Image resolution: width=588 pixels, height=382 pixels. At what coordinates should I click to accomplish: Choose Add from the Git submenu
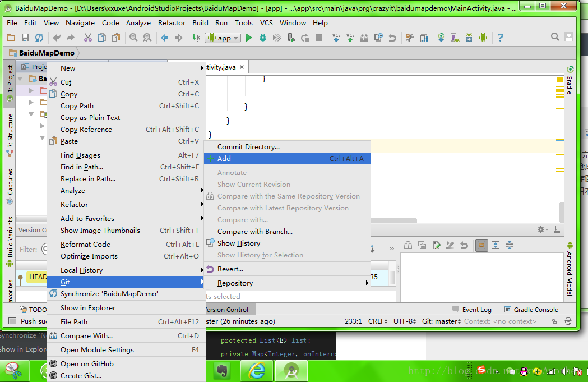(x=287, y=158)
